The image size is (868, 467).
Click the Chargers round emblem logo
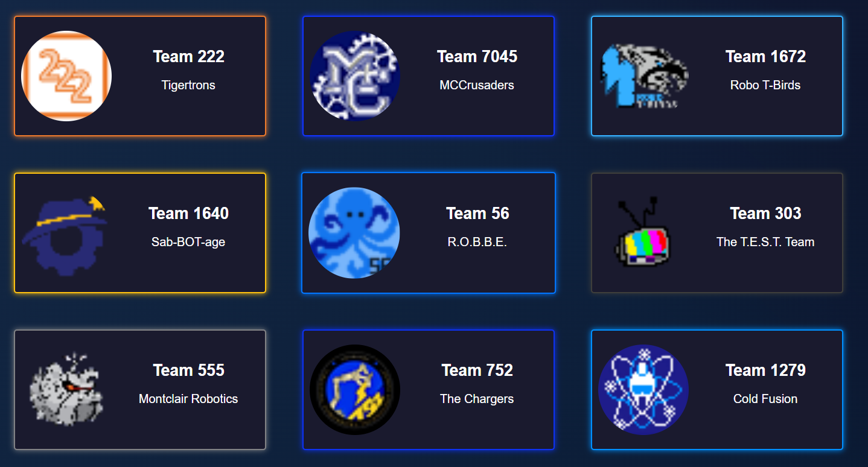pyautogui.click(x=355, y=390)
